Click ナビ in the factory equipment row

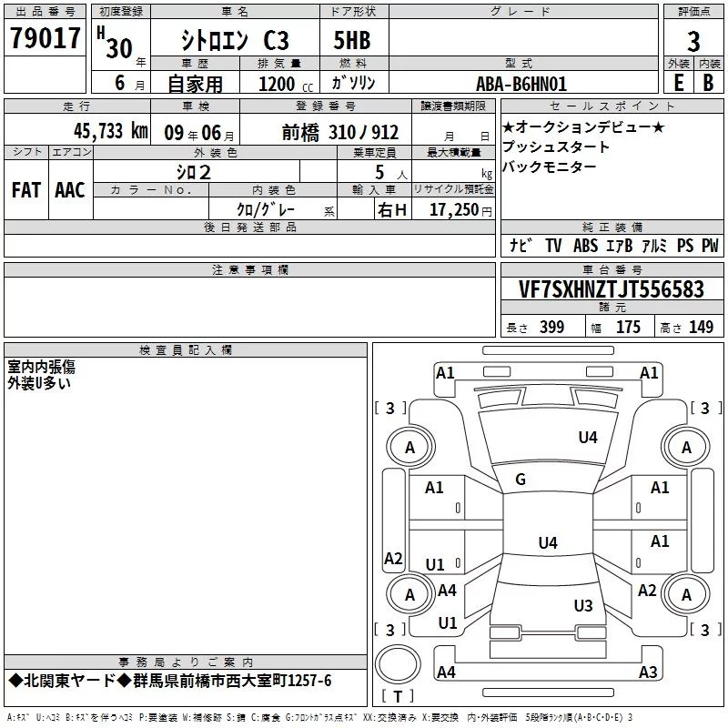pos(521,246)
